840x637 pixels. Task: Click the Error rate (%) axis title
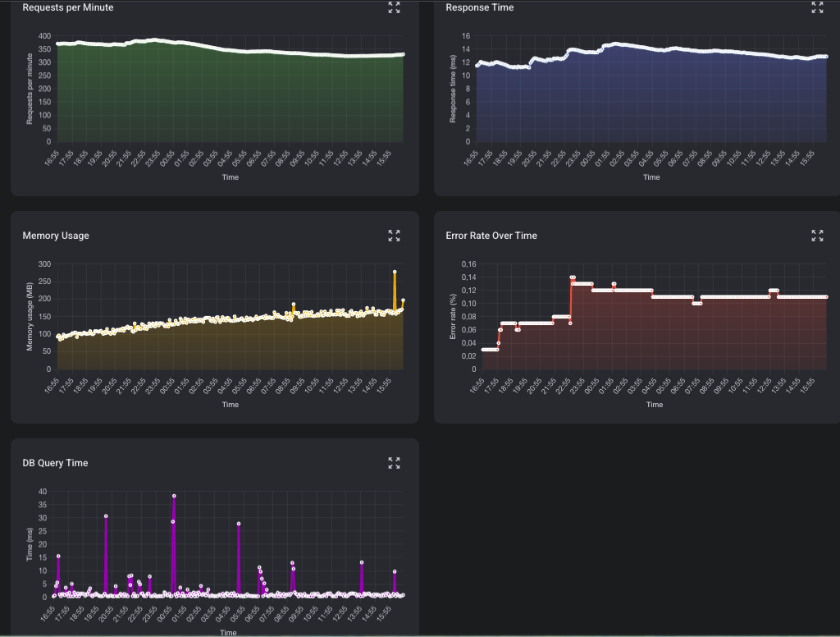[453, 316]
